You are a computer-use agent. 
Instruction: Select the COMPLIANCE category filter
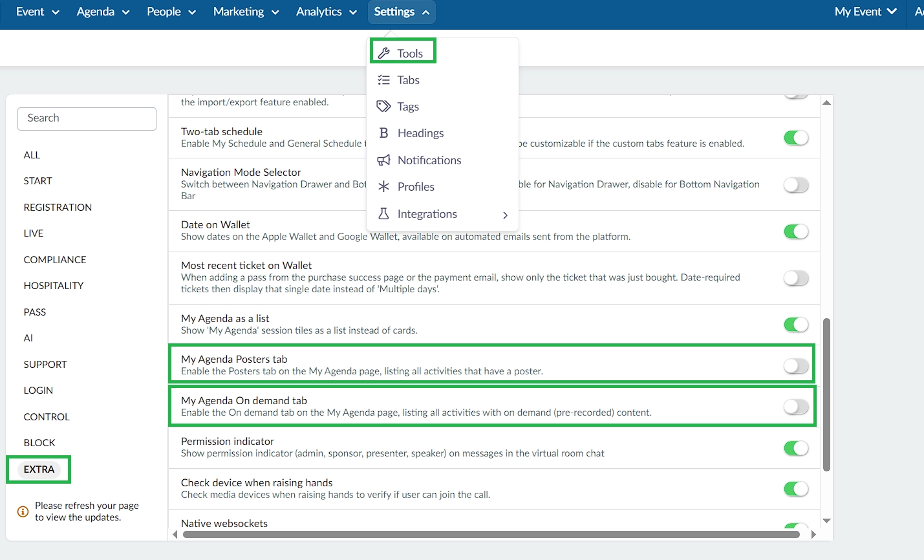click(x=55, y=260)
